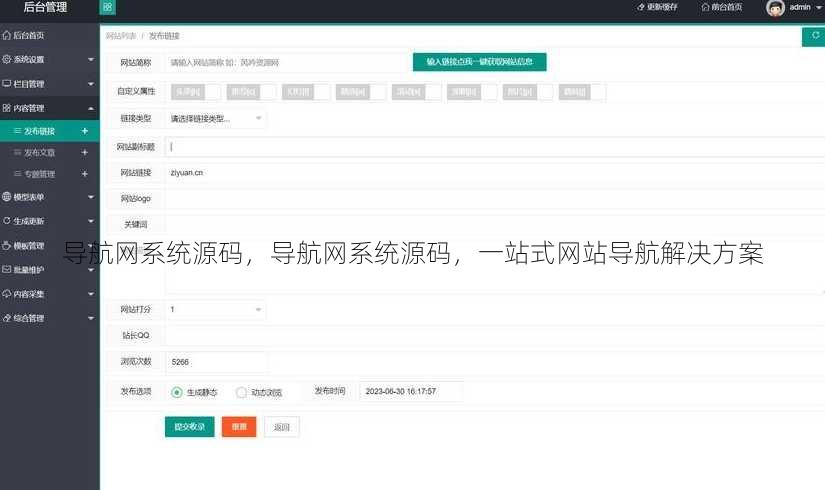Viewport: 825px width, 490px height.
Task: Click the plus icon beside 发布文章
Action: [85, 152]
